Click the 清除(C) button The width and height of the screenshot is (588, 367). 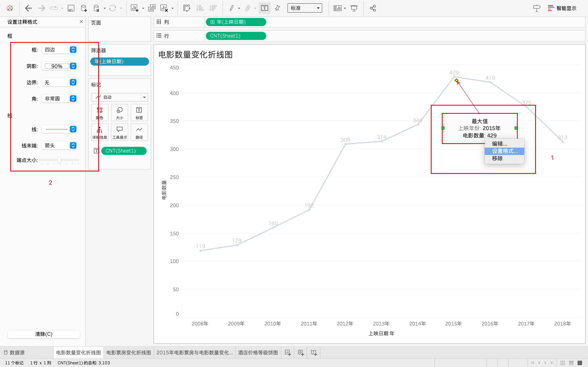tap(44, 334)
